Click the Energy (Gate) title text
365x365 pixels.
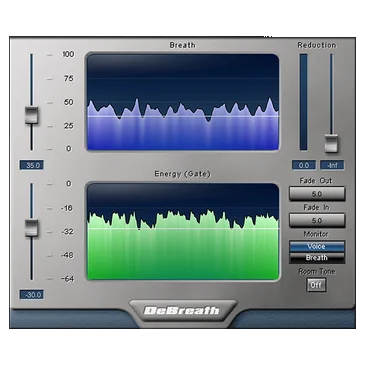[x=183, y=174]
